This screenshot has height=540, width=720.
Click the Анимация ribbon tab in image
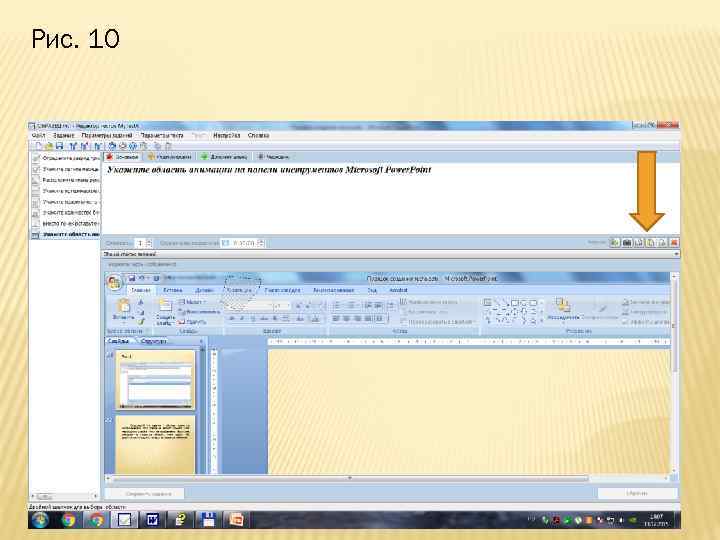tap(239, 290)
